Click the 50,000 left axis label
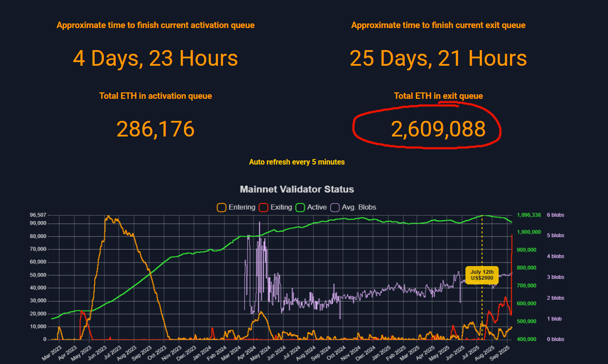Image resolution: width=608 pixels, height=364 pixels. click(x=38, y=275)
